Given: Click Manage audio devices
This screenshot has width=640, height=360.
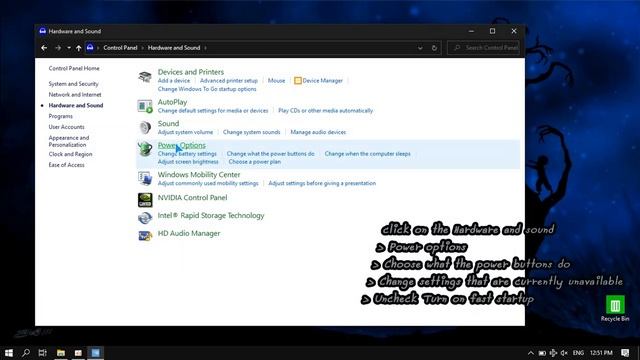Looking at the screenshot, I should pos(318,132).
